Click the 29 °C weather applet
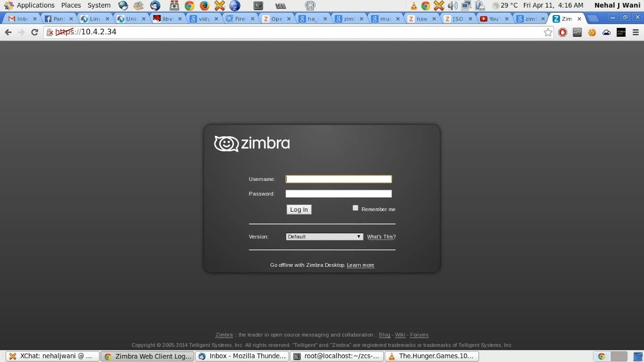 (x=505, y=6)
